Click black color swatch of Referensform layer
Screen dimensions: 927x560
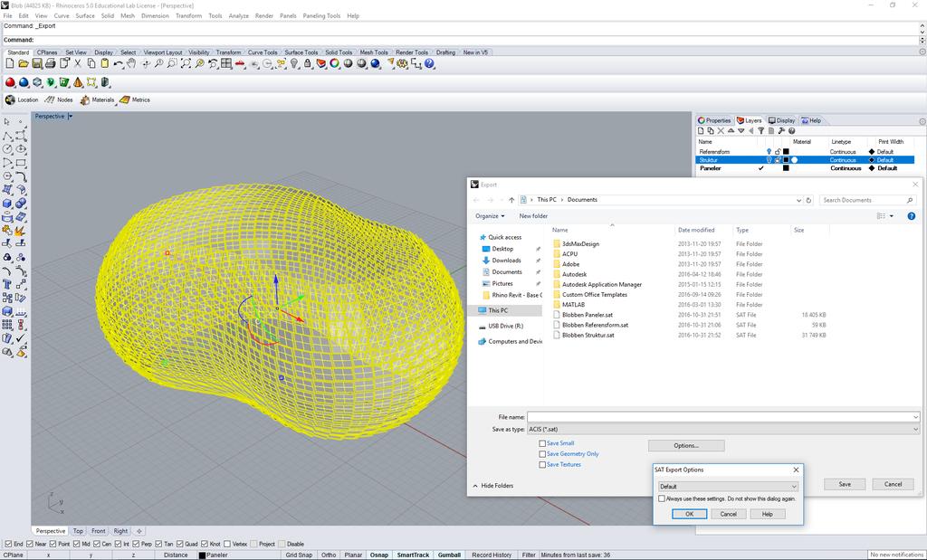point(786,152)
